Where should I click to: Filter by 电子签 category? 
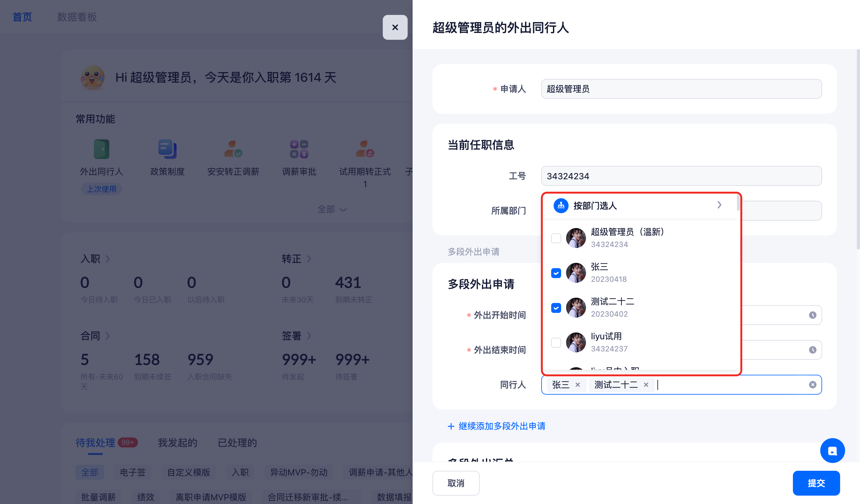(133, 472)
